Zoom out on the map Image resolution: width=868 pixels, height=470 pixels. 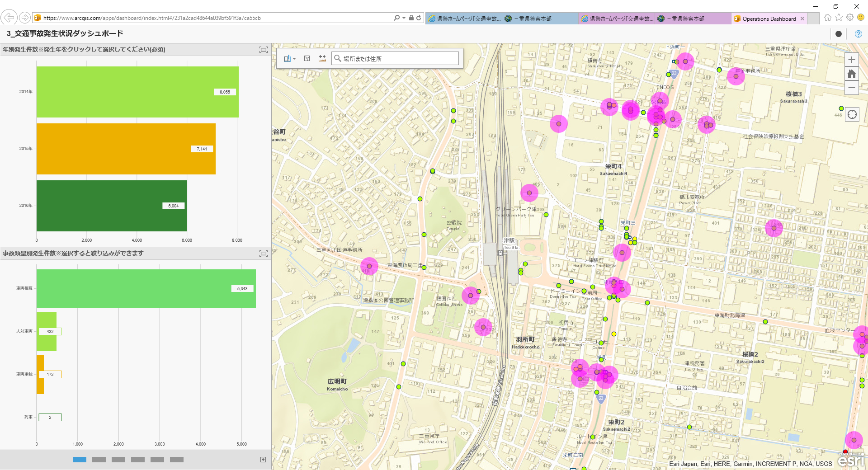852,88
